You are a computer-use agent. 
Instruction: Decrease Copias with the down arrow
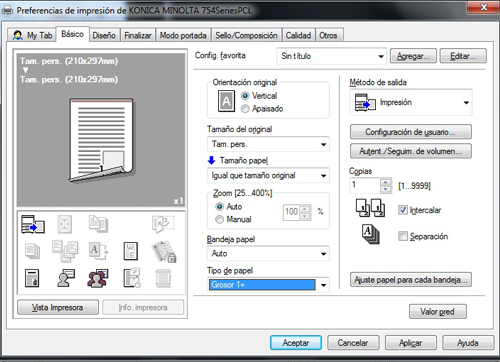[x=386, y=189]
